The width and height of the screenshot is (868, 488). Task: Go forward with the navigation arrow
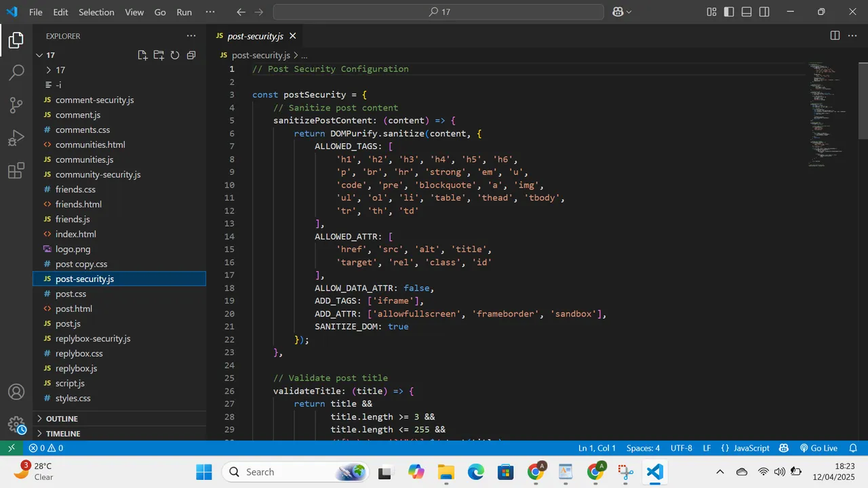259,12
